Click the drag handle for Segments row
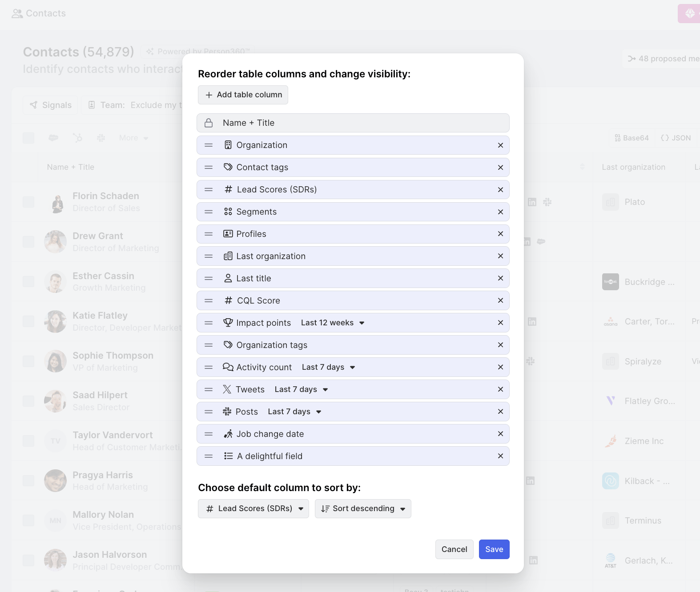Screen dimensions: 700x592 tap(209, 212)
